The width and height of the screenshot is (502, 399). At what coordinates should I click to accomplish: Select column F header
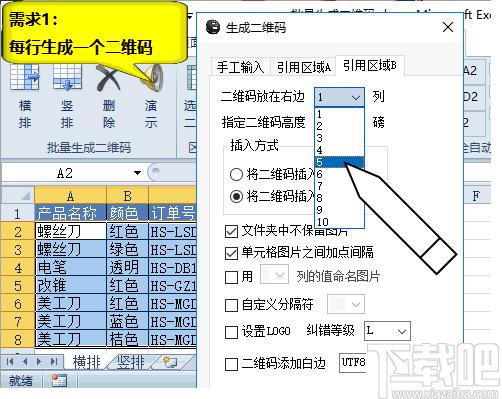coord(476,195)
